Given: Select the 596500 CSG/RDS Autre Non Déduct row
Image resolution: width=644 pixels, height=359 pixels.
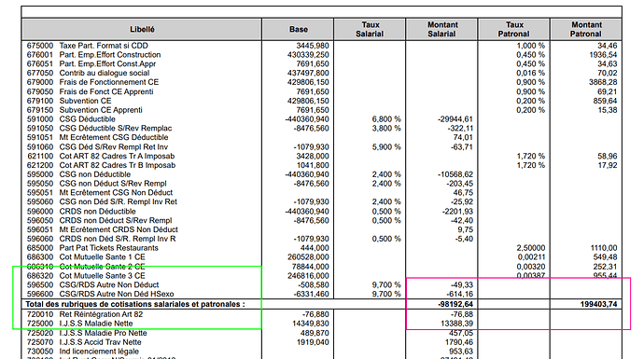Looking at the screenshot, I should (x=322, y=284).
